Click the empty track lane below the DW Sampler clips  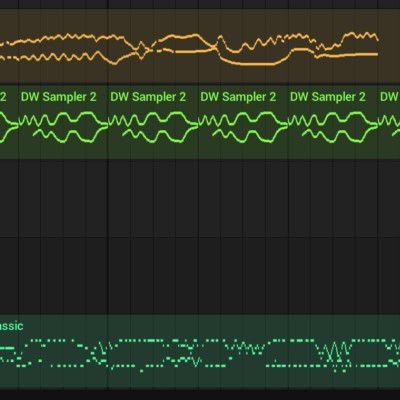200,198
